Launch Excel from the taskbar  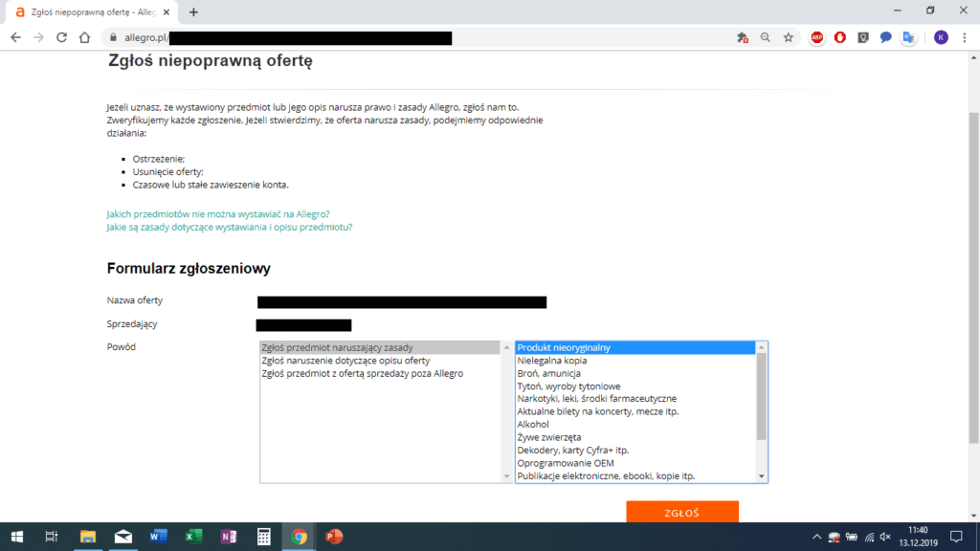193,537
